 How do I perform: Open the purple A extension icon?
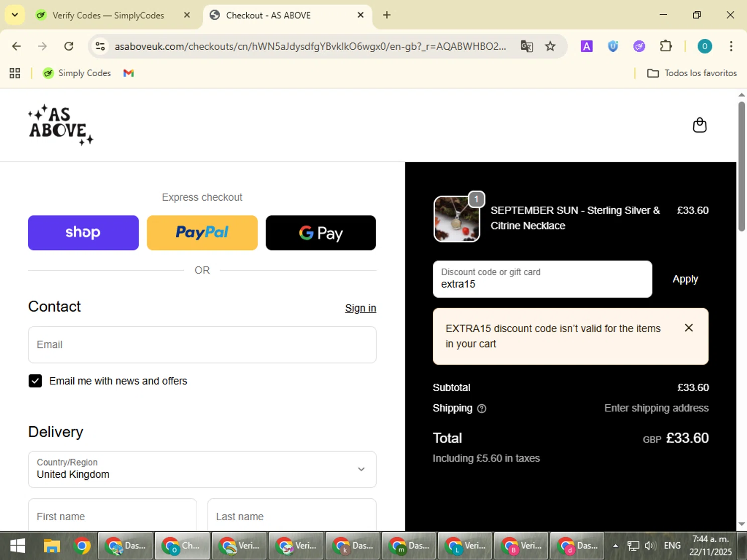point(587,46)
